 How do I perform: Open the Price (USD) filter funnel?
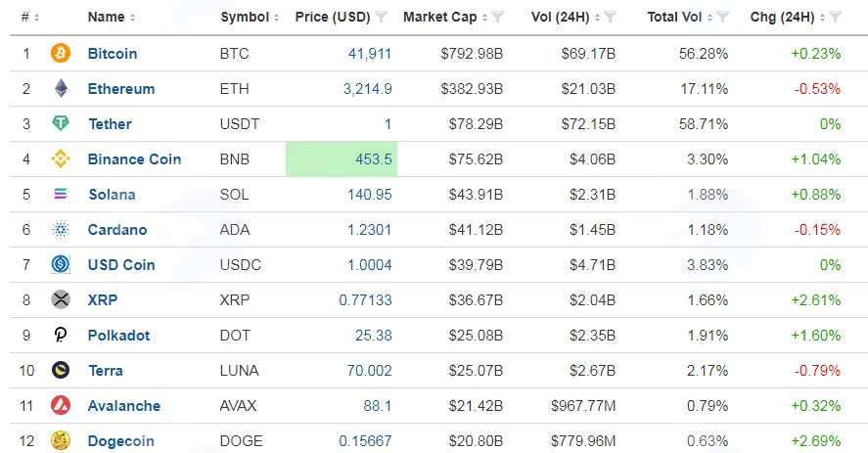click(x=382, y=18)
